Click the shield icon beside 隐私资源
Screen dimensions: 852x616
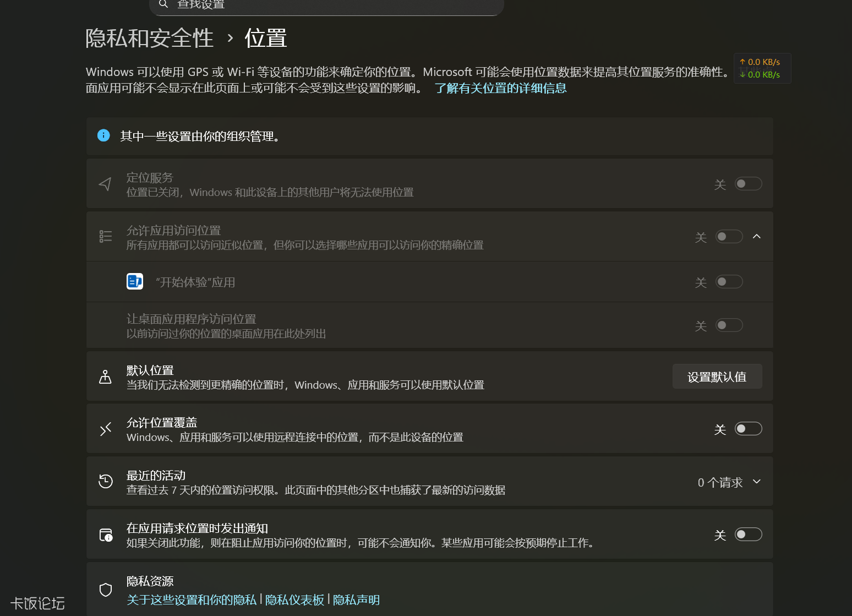105,590
